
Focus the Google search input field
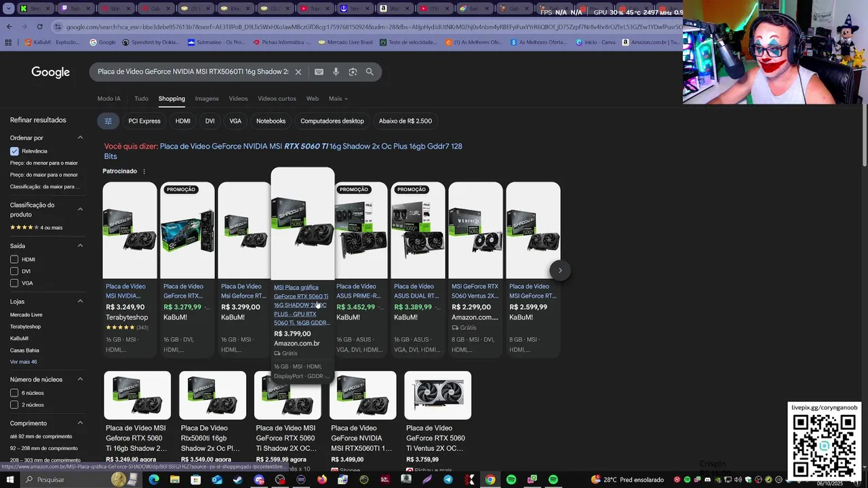193,72
